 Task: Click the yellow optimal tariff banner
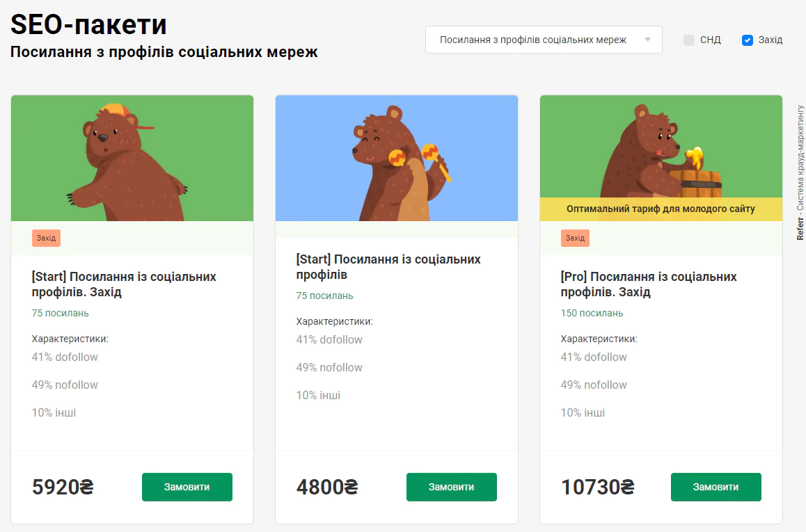661,209
